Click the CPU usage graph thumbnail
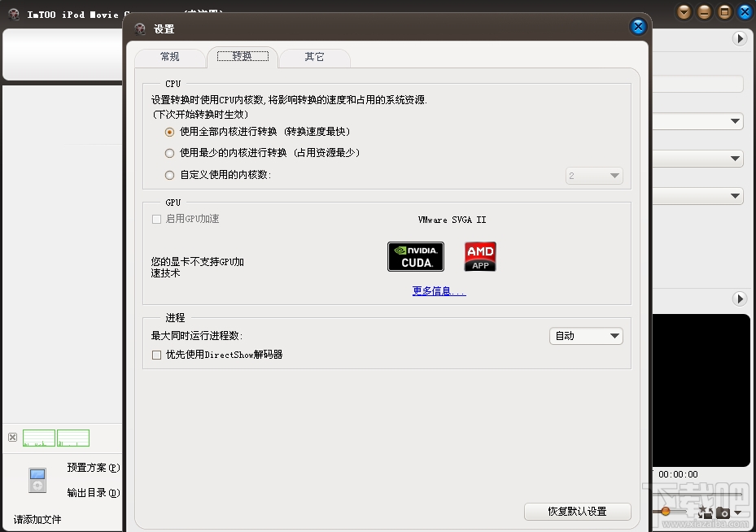This screenshot has width=756, height=532. pyautogui.click(x=38, y=438)
